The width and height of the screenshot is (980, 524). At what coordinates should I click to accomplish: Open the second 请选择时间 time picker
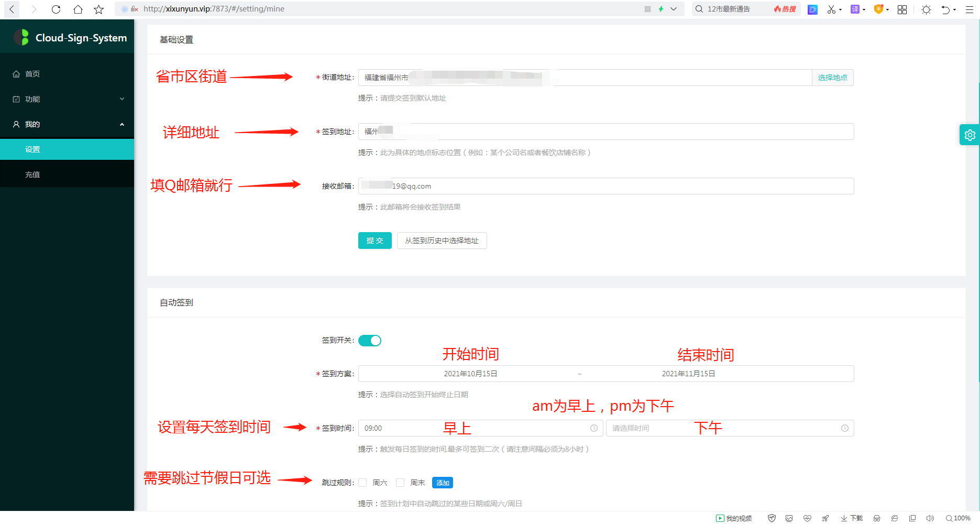pos(730,428)
